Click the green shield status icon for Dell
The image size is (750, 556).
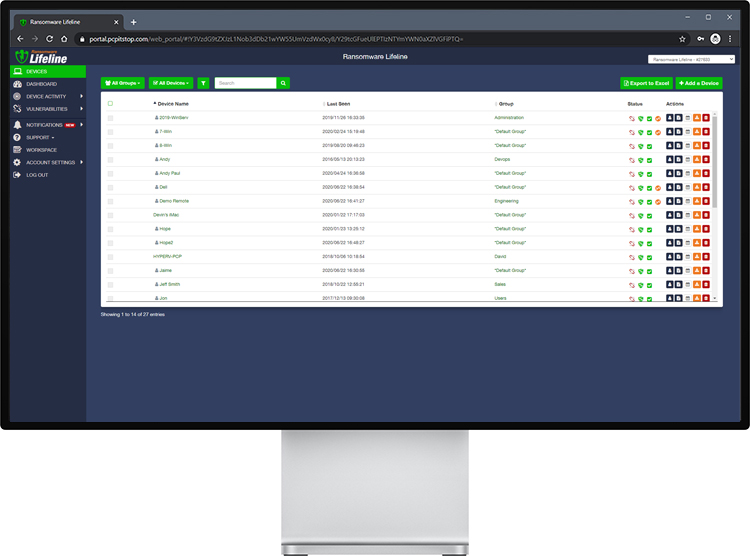point(640,187)
